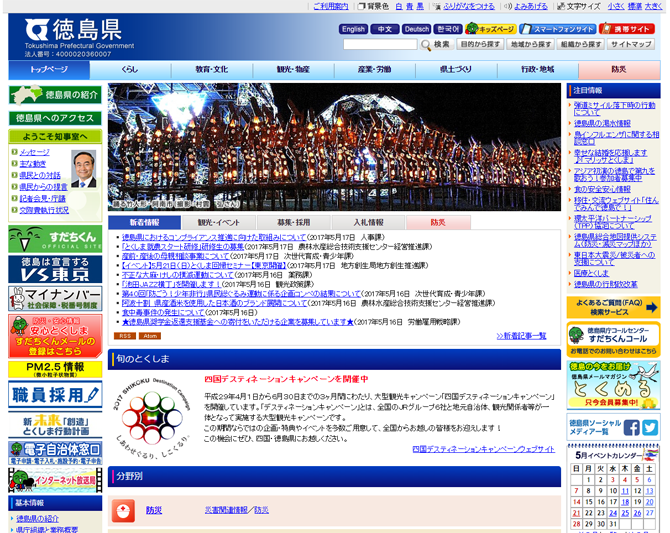Open the 教育・文化 navigation menu
This screenshot has height=533, width=670.
tap(212, 69)
